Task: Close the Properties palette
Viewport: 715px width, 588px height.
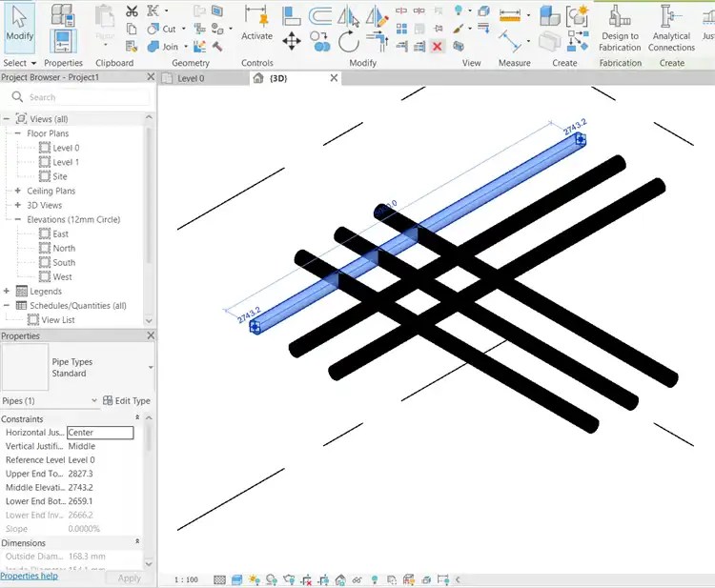Action: pyautogui.click(x=151, y=335)
